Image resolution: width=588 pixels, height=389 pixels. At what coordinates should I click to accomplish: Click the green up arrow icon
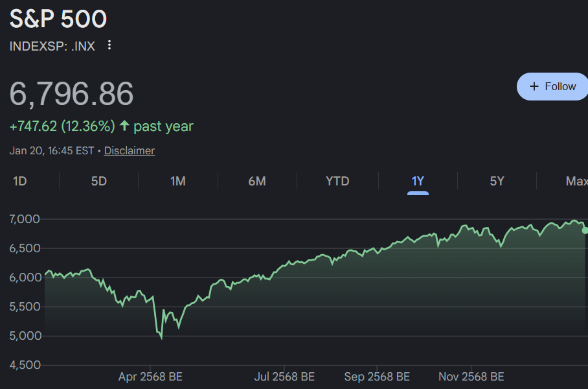[124, 126]
